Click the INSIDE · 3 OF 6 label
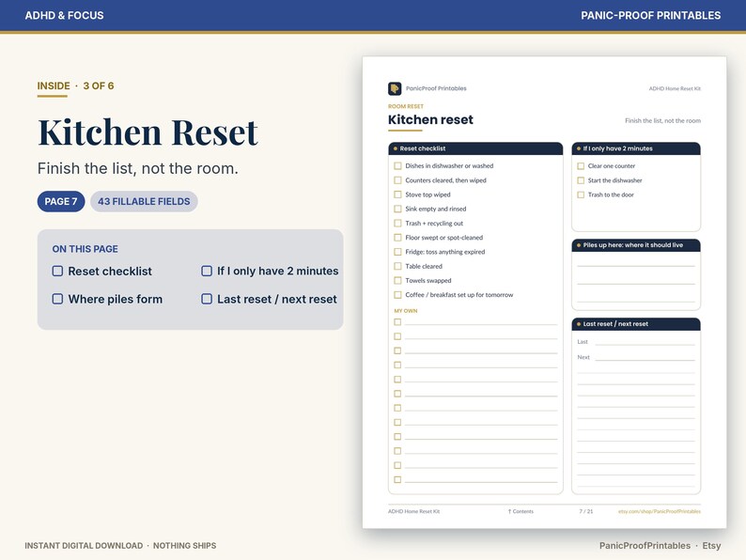Screen dimensions: 746x560 76,86
